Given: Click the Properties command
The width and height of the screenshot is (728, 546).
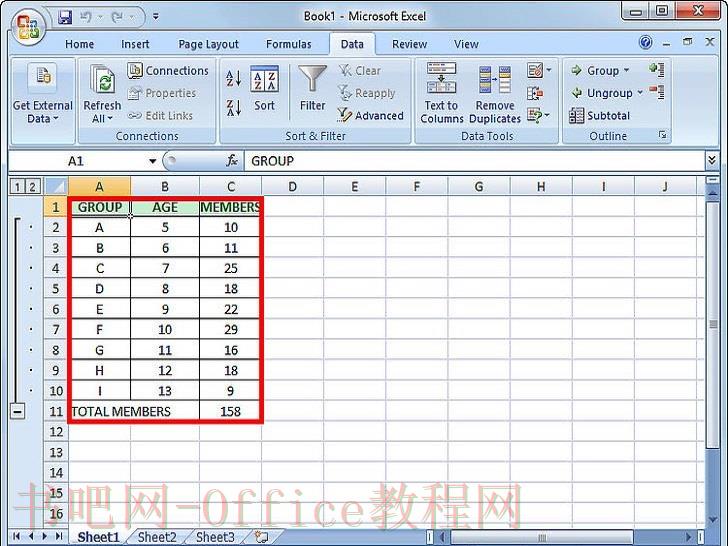Looking at the screenshot, I should coord(162,93).
